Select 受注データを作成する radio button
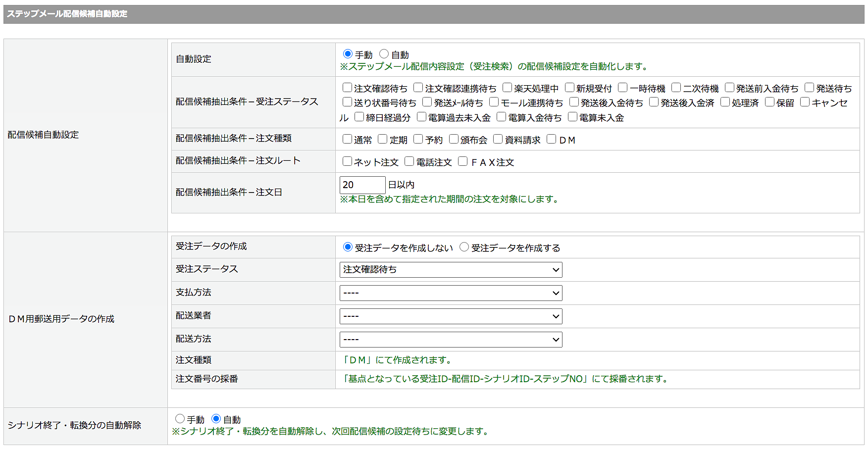The height and width of the screenshot is (449, 868). coord(464,247)
